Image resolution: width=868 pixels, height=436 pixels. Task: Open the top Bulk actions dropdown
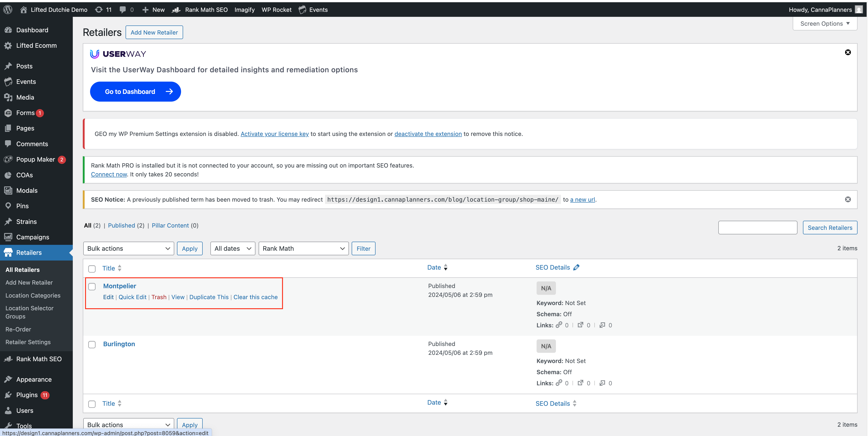pyautogui.click(x=128, y=248)
